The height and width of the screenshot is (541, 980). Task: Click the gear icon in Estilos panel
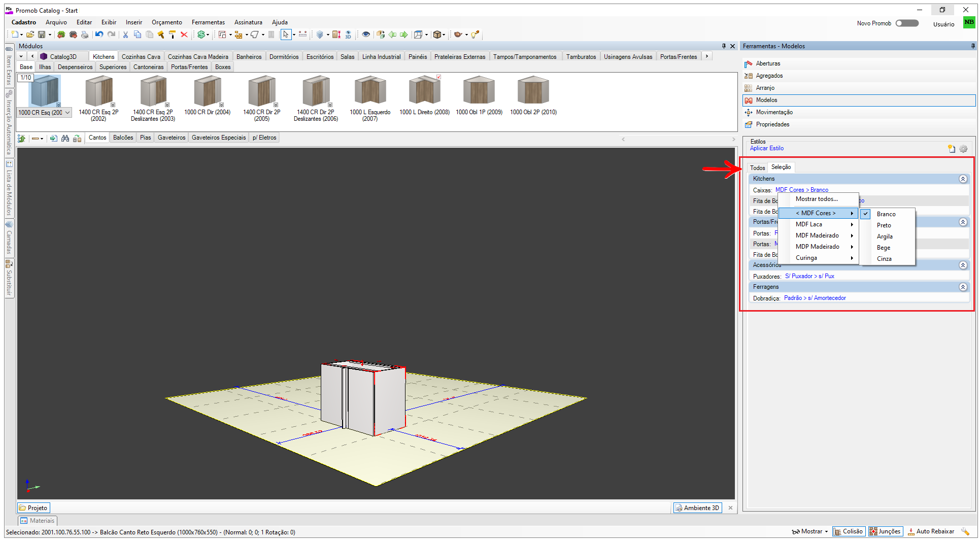coord(963,149)
